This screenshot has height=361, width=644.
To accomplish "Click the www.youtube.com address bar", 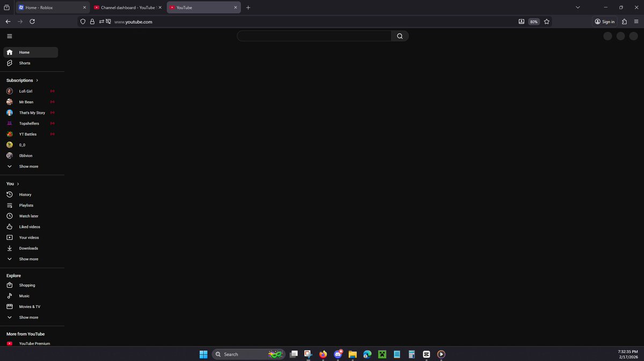I will 314,21.
